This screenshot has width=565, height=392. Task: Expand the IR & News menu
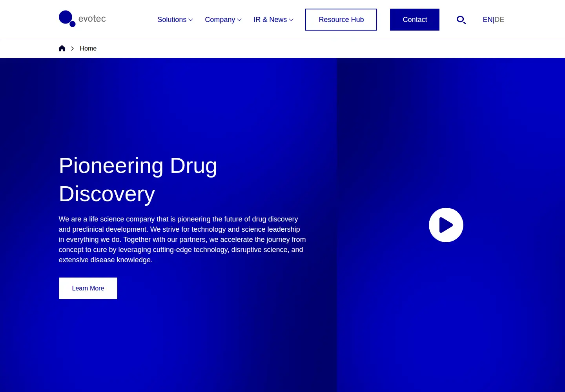(273, 20)
